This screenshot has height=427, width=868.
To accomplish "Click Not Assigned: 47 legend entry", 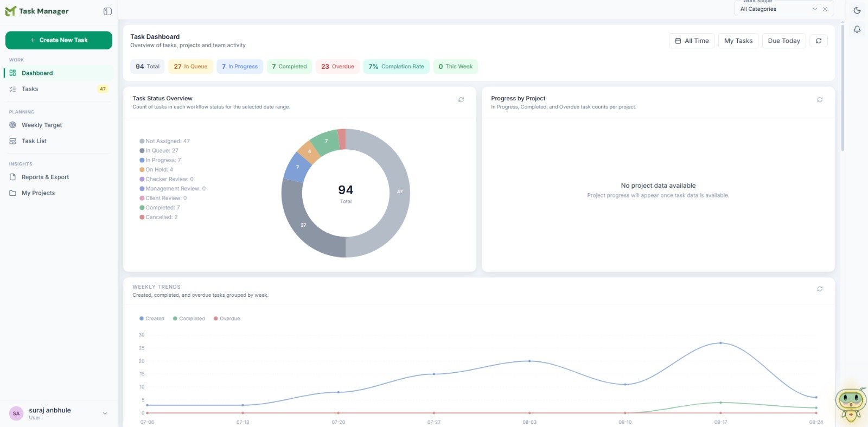I will [165, 141].
